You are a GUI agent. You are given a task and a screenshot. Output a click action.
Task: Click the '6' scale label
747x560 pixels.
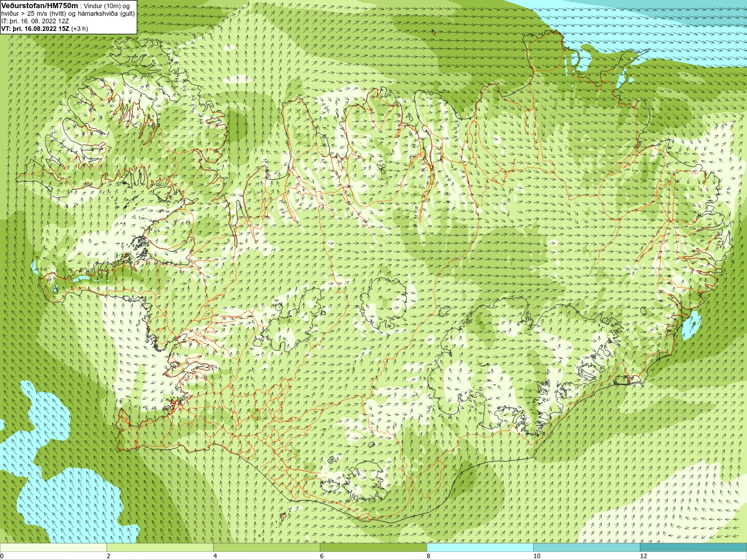[322, 556]
